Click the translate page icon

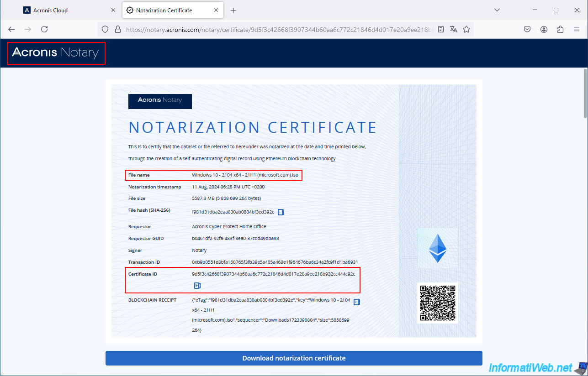tap(454, 29)
